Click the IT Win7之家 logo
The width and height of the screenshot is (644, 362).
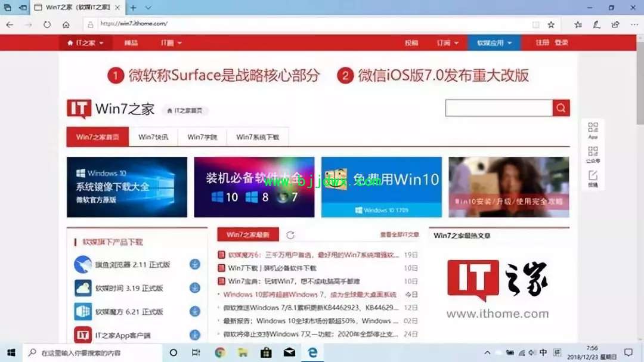110,109
